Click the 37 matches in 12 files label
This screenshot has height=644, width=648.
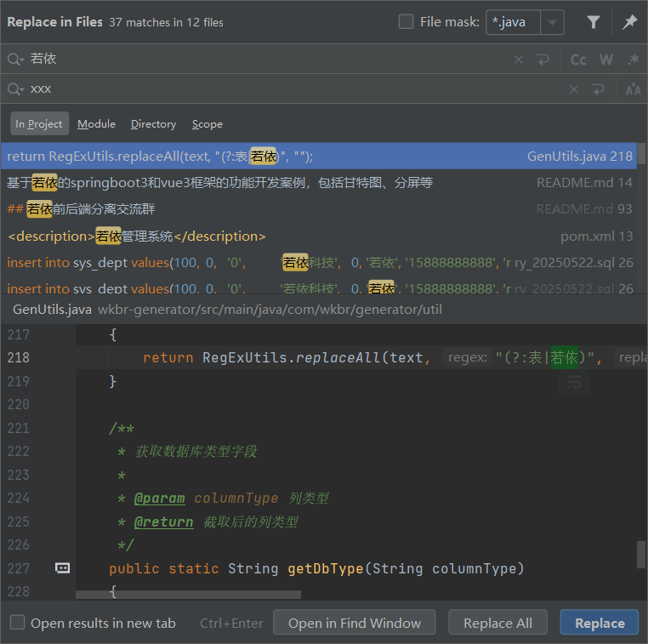pos(166,22)
